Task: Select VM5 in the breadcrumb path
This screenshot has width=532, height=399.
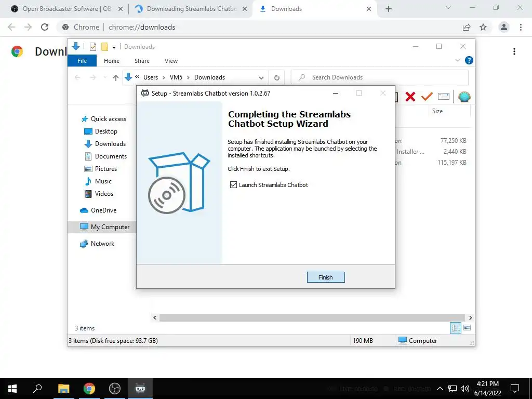Action: 176,77
